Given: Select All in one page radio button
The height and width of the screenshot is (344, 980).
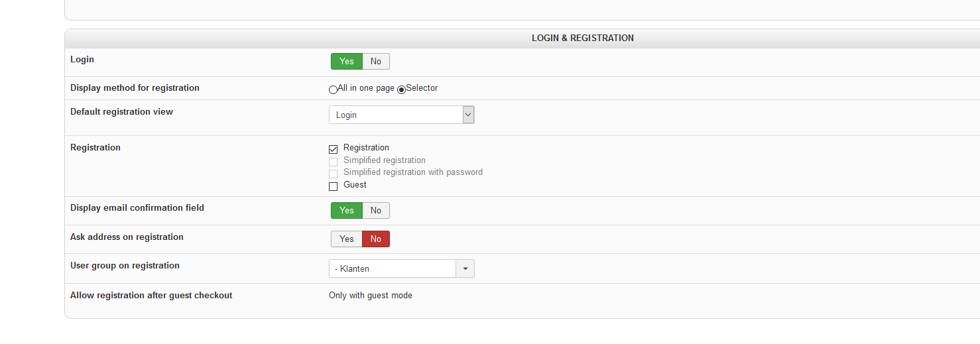Looking at the screenshot, I should point(333,90).
